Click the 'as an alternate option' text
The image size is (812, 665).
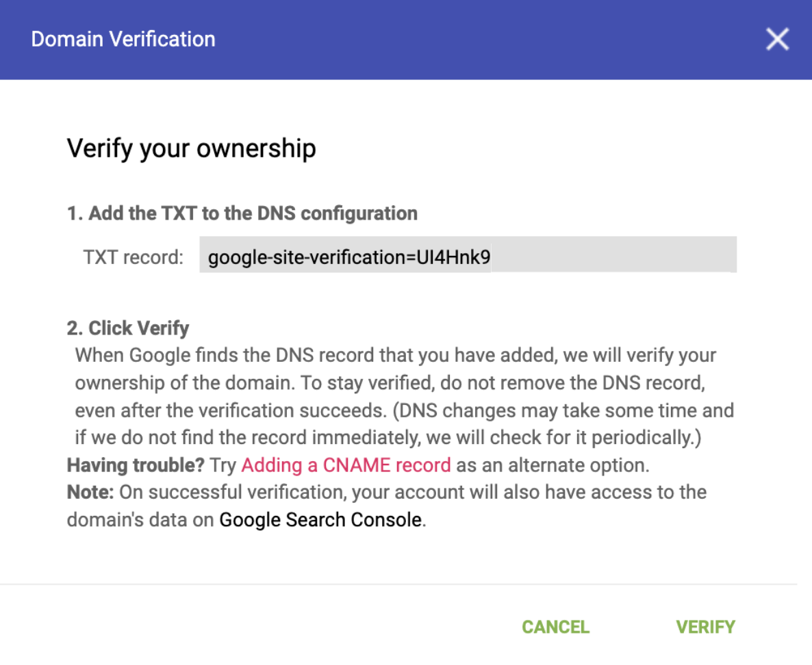(x=553, y=465)
